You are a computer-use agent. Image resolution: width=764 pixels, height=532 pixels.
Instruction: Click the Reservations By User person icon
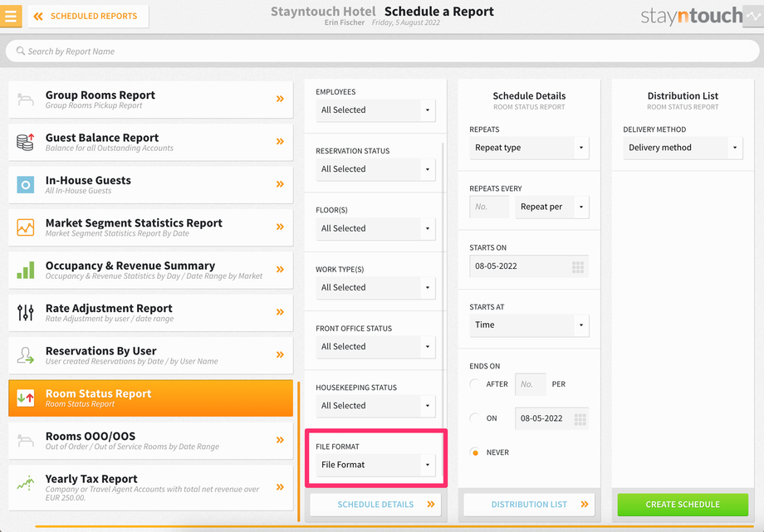(x=26, y=355)
